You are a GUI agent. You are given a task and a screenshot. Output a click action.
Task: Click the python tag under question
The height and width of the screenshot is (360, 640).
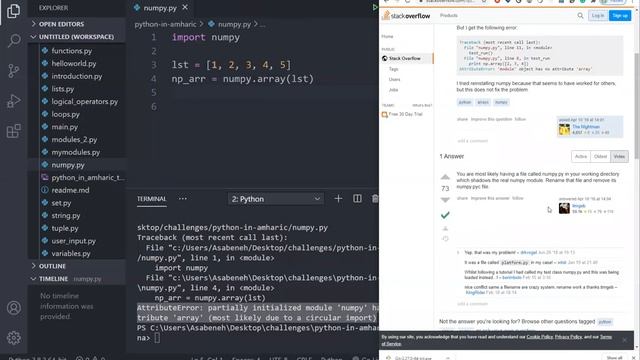point(465,102)
